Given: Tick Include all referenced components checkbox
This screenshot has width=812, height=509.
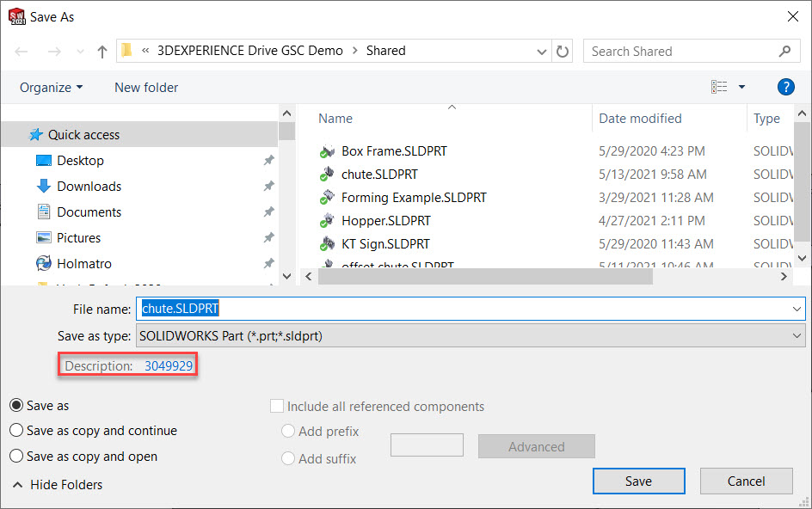Looking at the screenshot, I should click(x=276, y=406).
